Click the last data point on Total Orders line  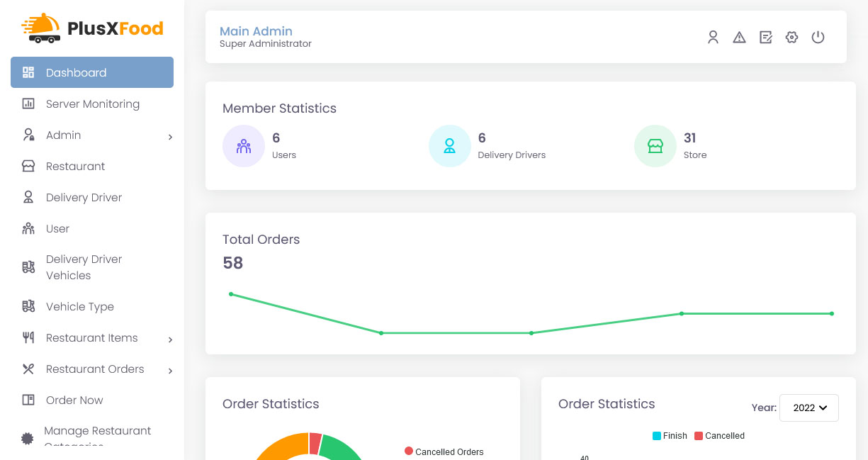tap(832, 313)
